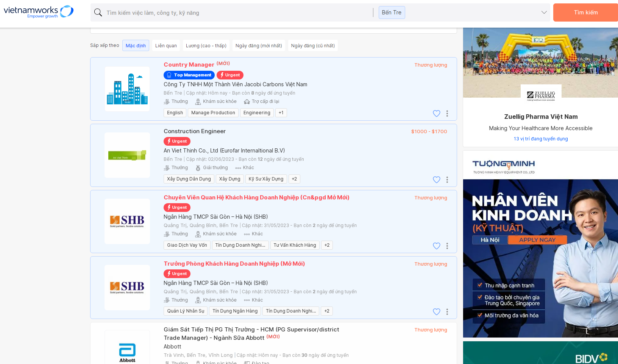Sort by Ngày đăng (mới nhất)
The height and width of the screenshot is (364, 618).
(259, 45)
